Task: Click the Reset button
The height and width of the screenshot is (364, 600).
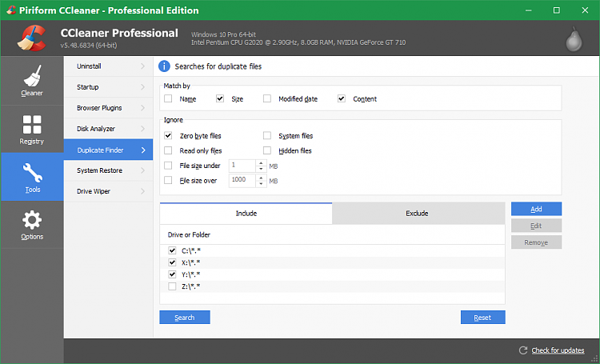Action: 482,318
